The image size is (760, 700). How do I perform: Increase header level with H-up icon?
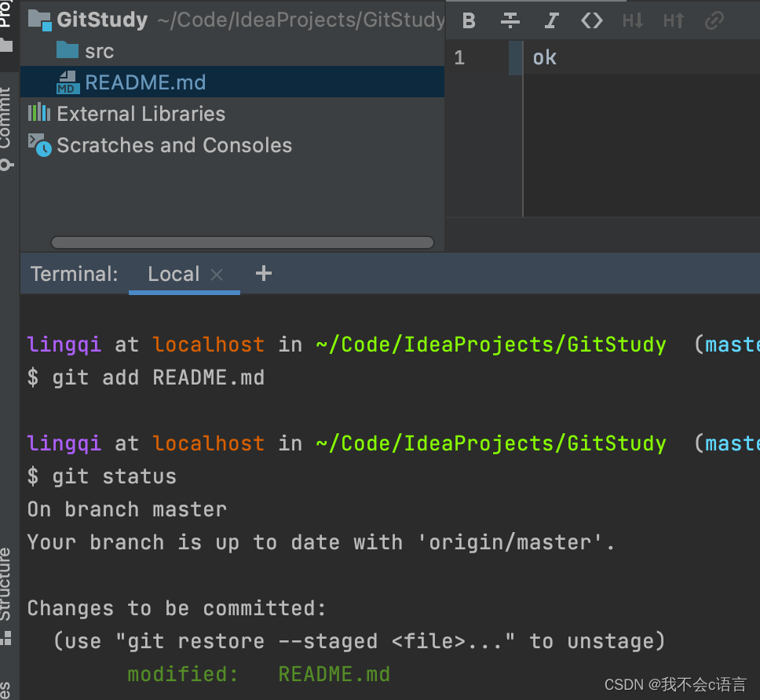click(x=673, y=20)
